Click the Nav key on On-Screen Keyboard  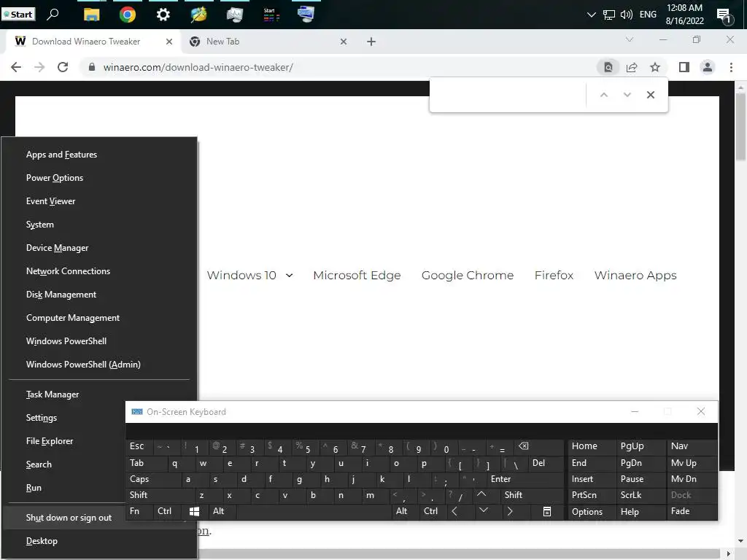[692, 447]
